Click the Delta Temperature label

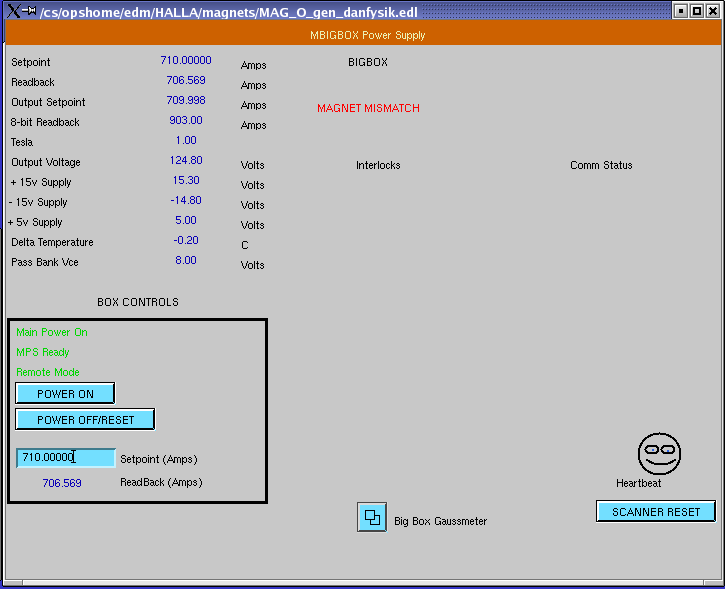click(52, 242)
